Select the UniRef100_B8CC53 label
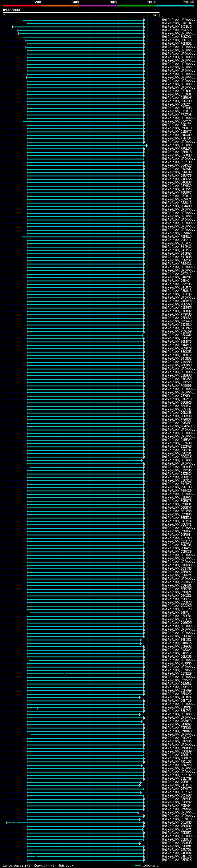The image size is (197, 868). (x=176, y=352)
